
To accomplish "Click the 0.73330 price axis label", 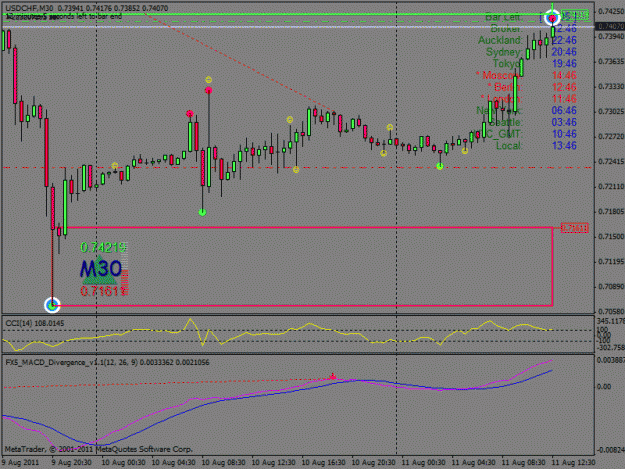I will pos(611,86).
